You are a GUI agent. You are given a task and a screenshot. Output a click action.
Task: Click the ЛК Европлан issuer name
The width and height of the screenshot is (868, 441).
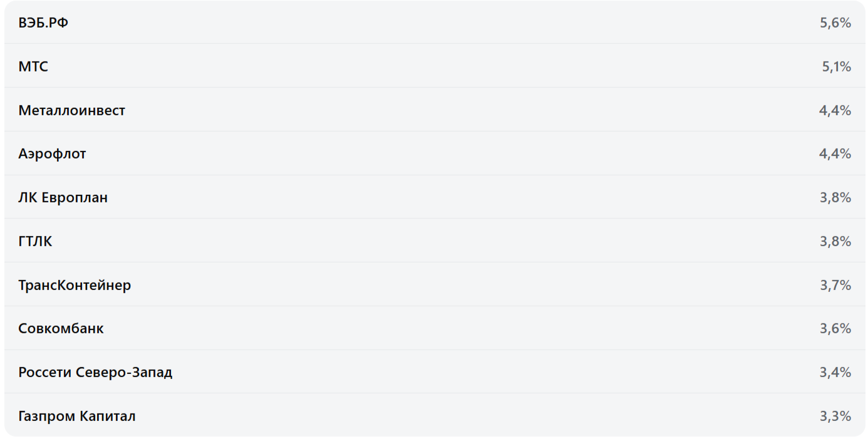coord(63,198)
